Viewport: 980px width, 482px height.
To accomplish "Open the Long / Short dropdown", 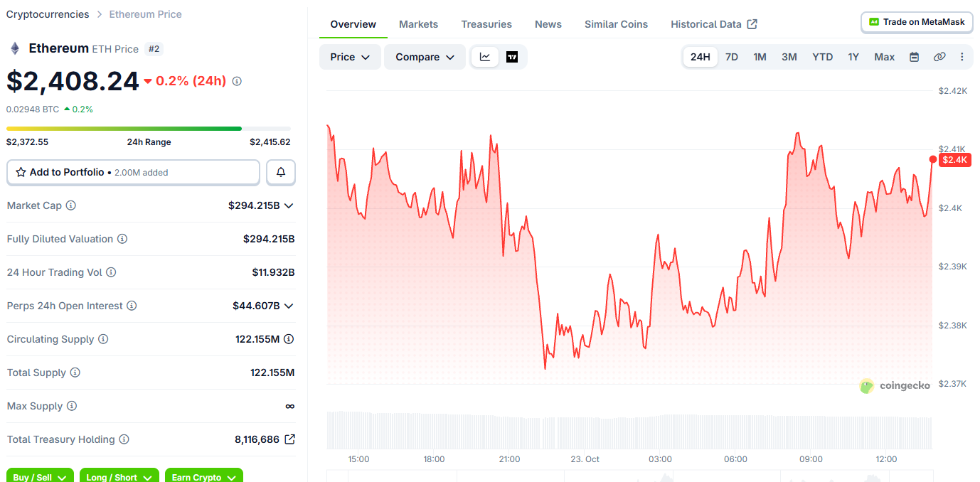I will pyautogui.click(x=119, y=476).
